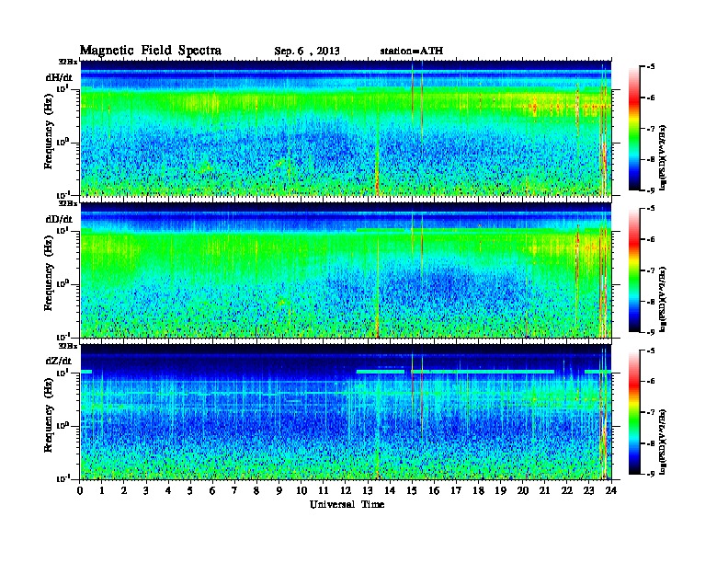Click the 10^0 tick label on the dH/dt frequency axis
Screen dimensions: 728x563
pos(63,143)
